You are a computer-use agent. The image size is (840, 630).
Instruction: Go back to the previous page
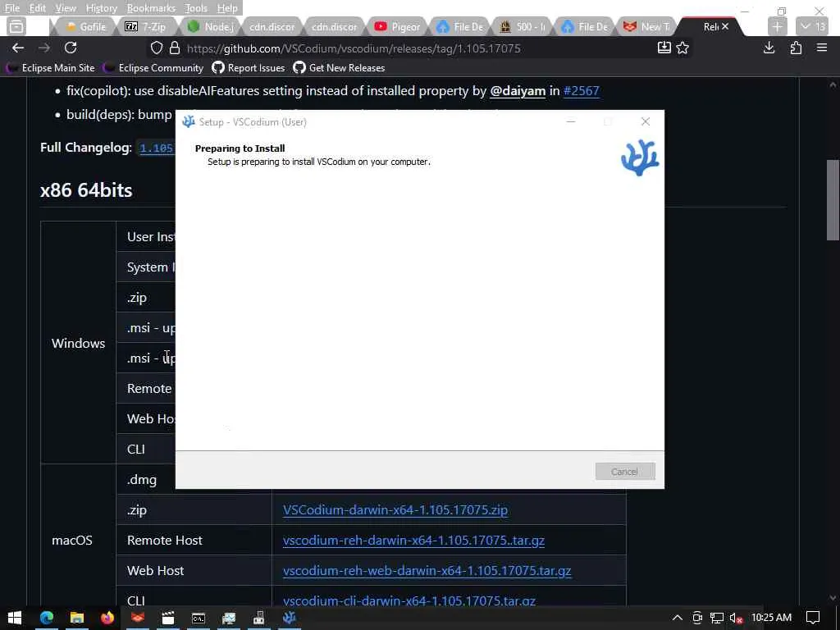(18, 48)
